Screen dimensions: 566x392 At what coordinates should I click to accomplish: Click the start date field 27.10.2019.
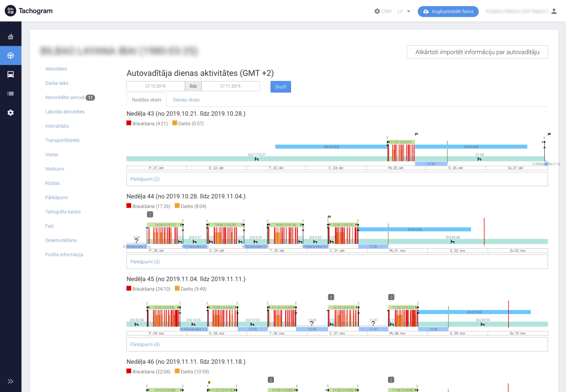(156, 86)
